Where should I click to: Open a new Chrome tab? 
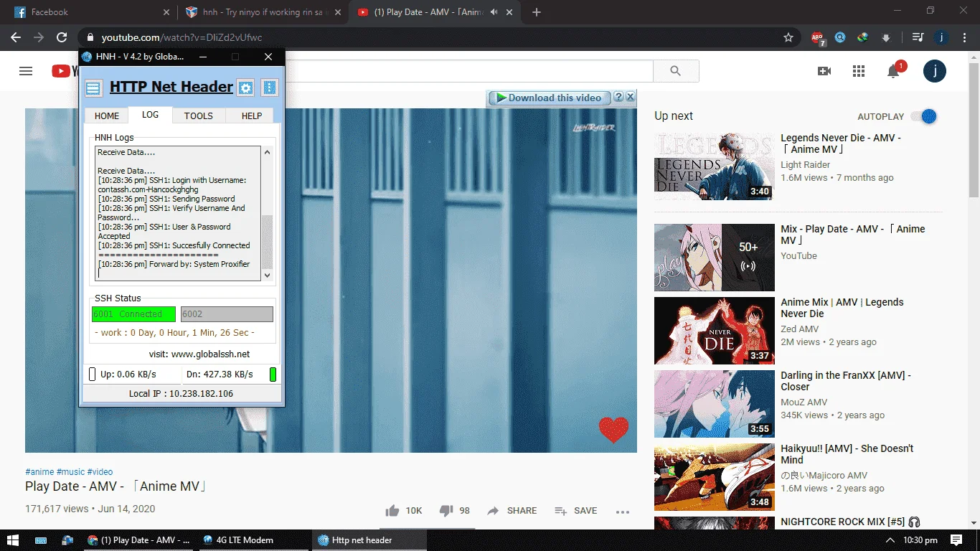537,12
